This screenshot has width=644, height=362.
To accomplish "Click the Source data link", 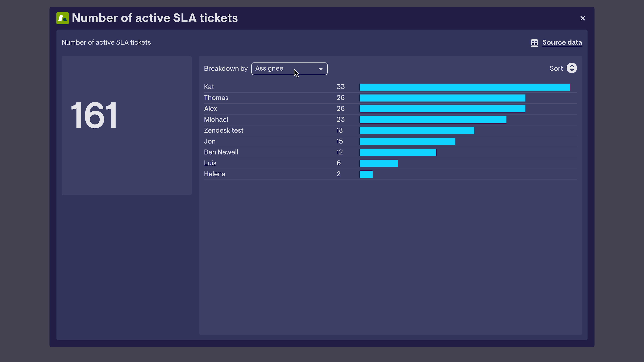I will (562, 42).
